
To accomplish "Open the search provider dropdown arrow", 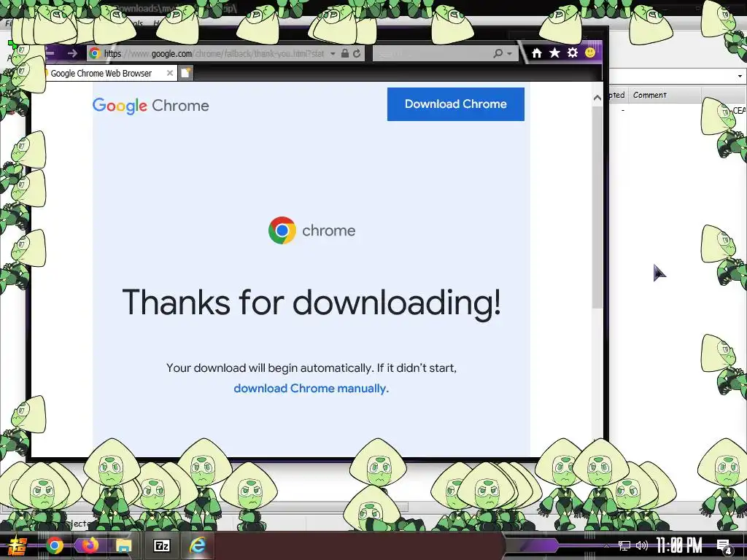I will pos(510,54).
